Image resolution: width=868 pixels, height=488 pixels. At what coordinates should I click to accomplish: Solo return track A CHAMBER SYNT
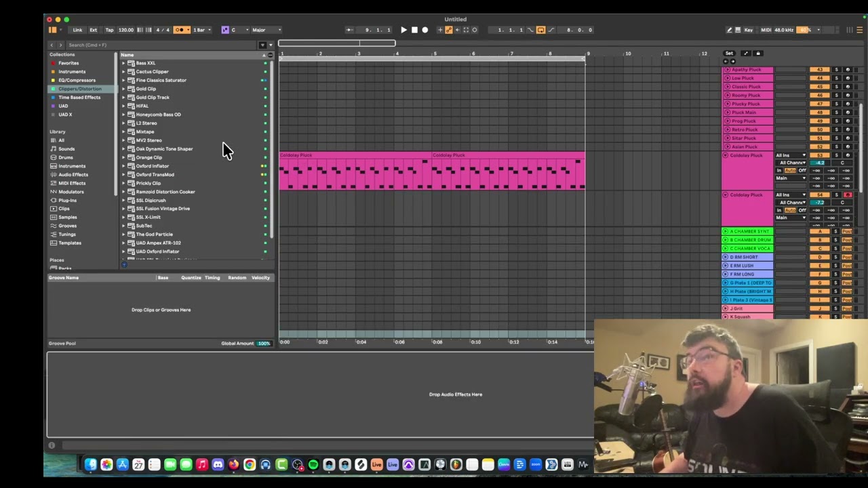[835, 232]
